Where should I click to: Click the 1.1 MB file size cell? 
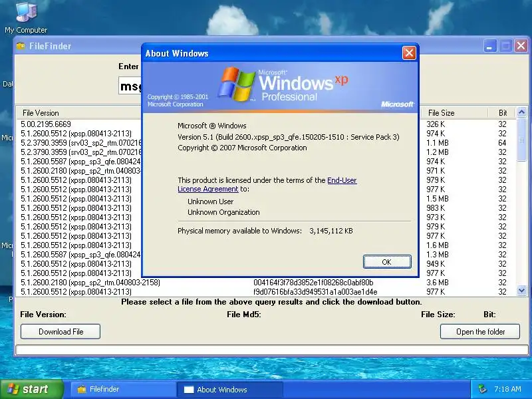[x=438, y=143]
